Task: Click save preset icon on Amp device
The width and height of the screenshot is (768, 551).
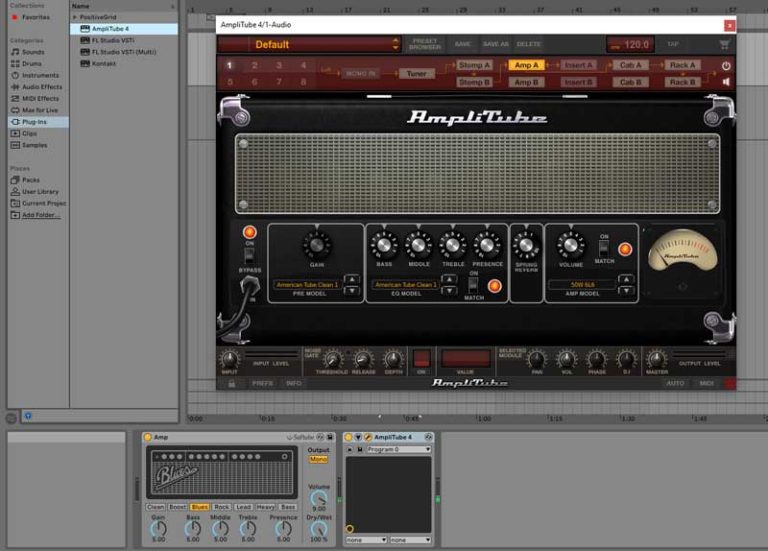Action: coord(330,437)
